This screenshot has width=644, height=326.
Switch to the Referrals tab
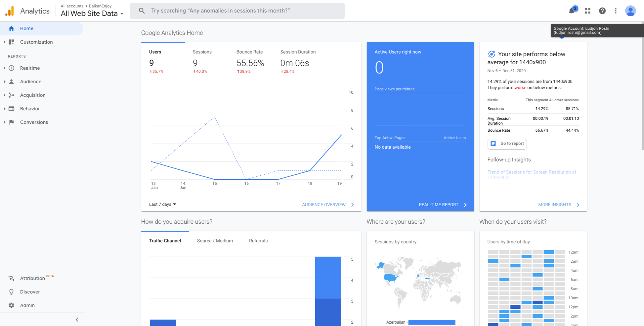click(x=258, y=241)
